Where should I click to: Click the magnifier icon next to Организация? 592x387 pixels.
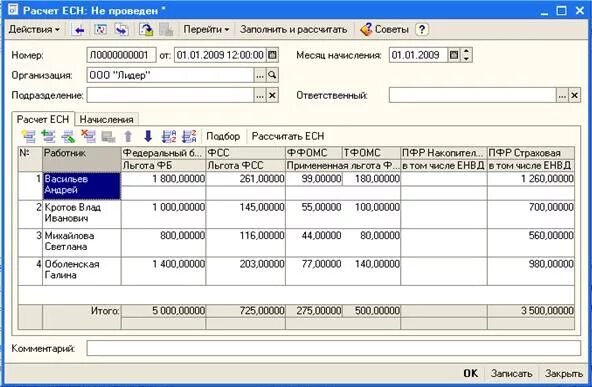272,75
